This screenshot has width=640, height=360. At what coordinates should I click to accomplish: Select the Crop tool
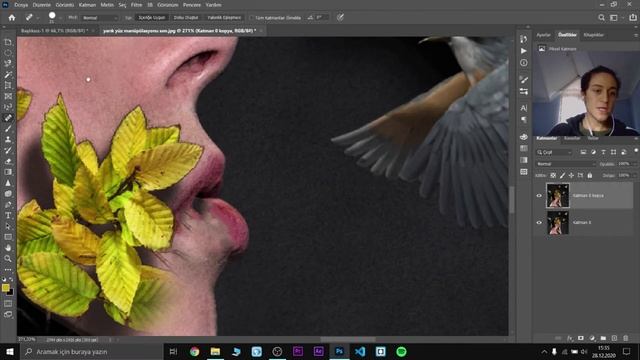pyautogui.click(x=8, y=85)
